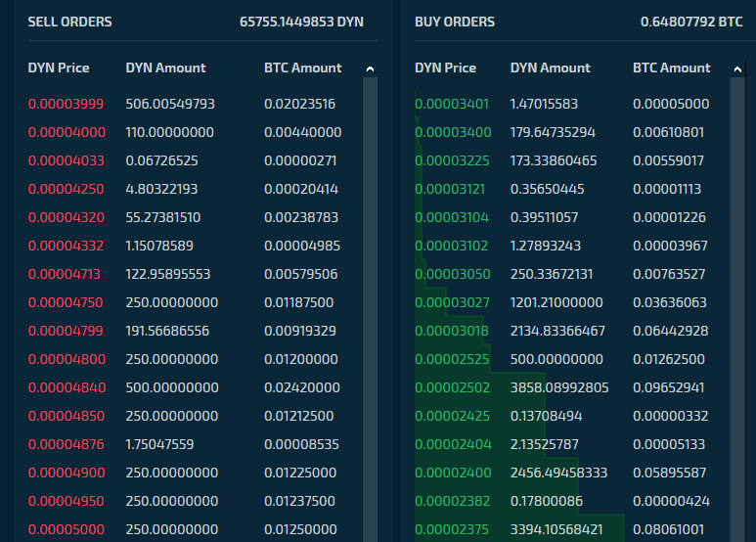Sort sell orders by BTC Amount header
Screen dimensions: 756x542
pyautogui.click(x=303, y=68)
